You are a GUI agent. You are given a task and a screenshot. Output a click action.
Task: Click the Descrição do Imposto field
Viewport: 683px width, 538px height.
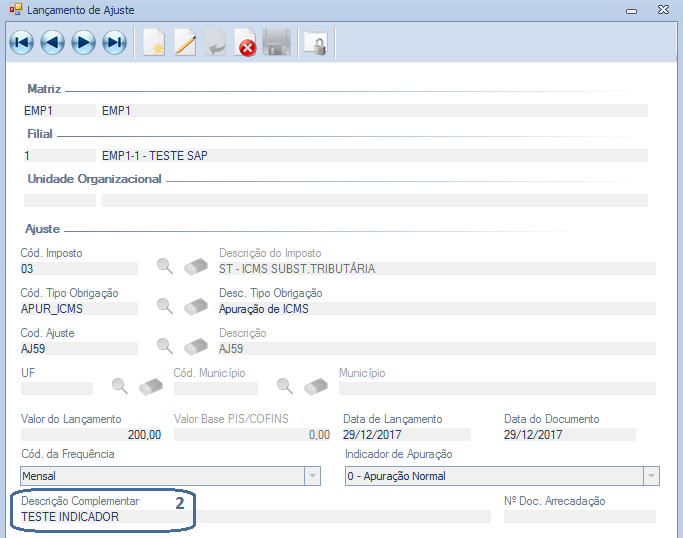coord(437,269)
